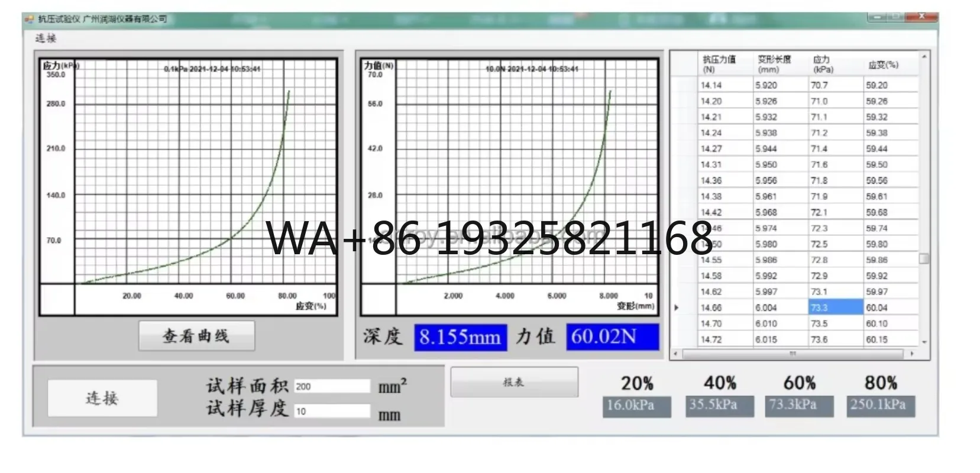
Task: Select the 60.04 strain cell
Action: 891,307
